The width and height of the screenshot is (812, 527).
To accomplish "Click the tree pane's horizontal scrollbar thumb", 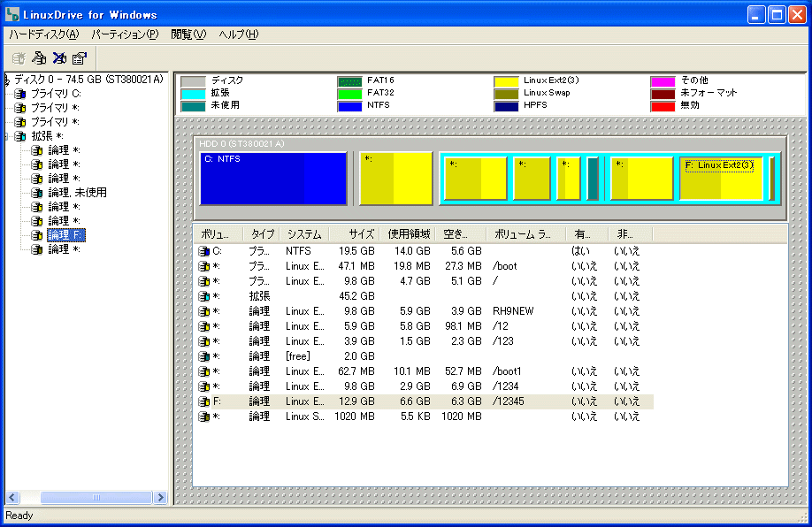I will click(x=96, y=498).
